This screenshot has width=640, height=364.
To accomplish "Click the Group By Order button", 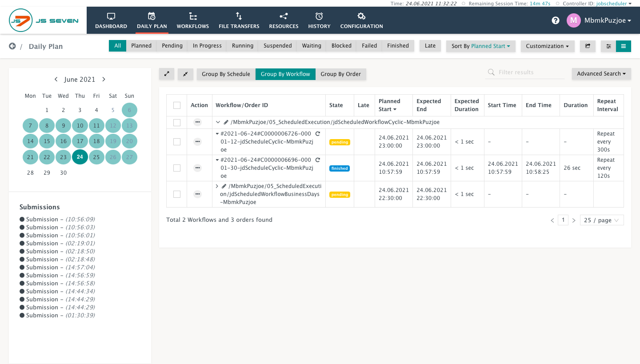I will [341, 74].
